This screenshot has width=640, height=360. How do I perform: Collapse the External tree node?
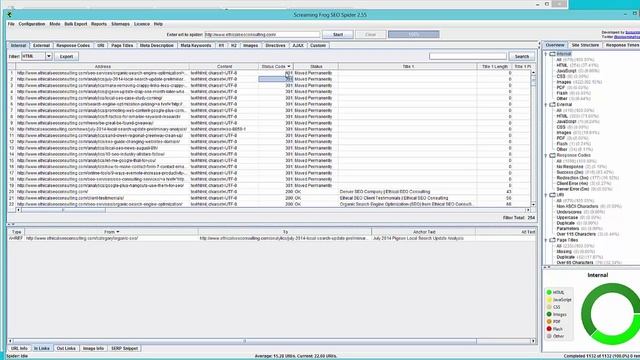pos(546,105)
